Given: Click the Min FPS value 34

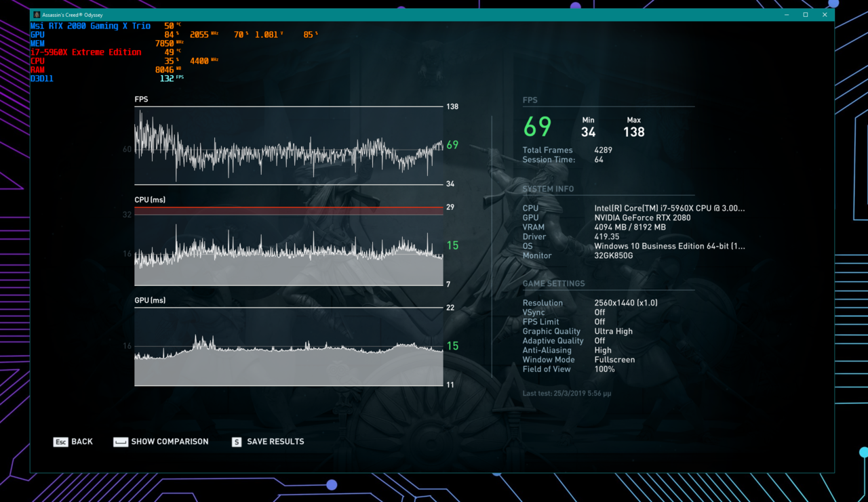Looking at the screenshot, I should coord(588,132).
